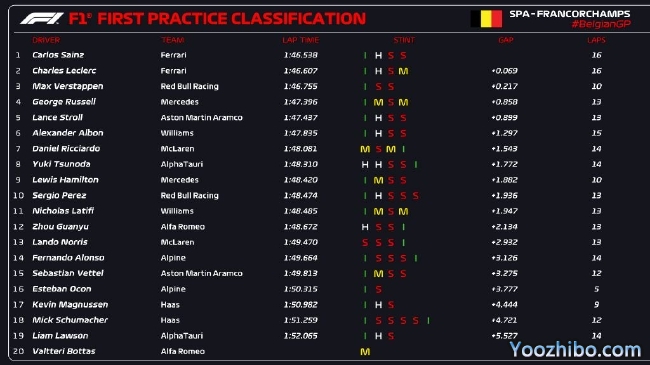Click the yellow M tyre icon in Bottas row

click(x=365, y=352)
